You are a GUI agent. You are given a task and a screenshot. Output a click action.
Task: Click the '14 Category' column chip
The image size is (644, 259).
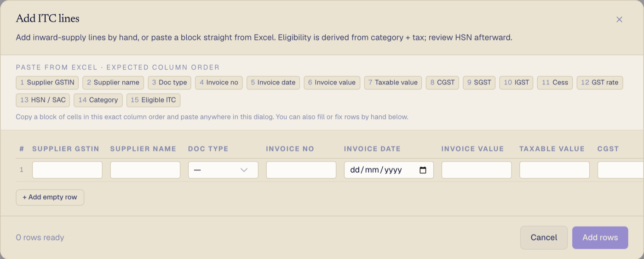point(98,100)
